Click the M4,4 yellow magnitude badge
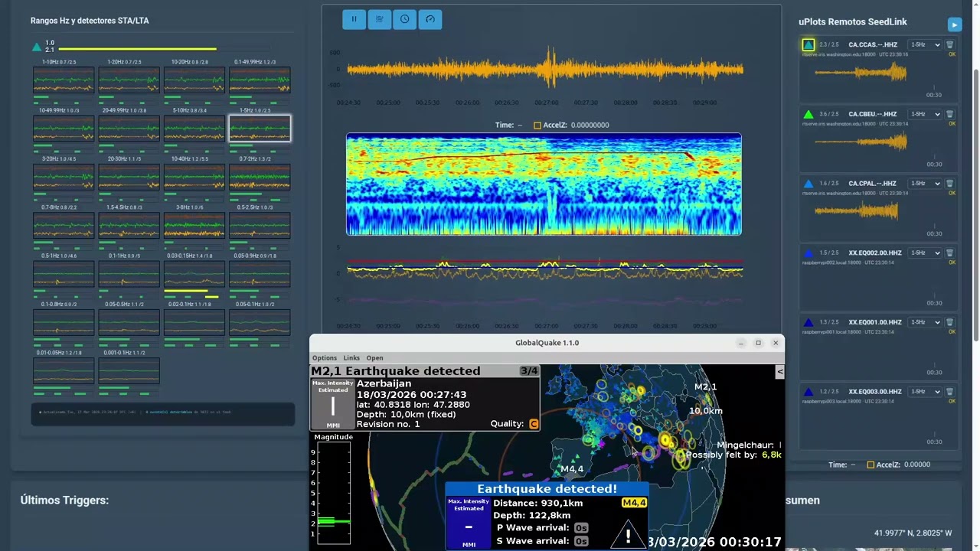The width and height of the screenshot is (980, 551). tap(634, 503)
